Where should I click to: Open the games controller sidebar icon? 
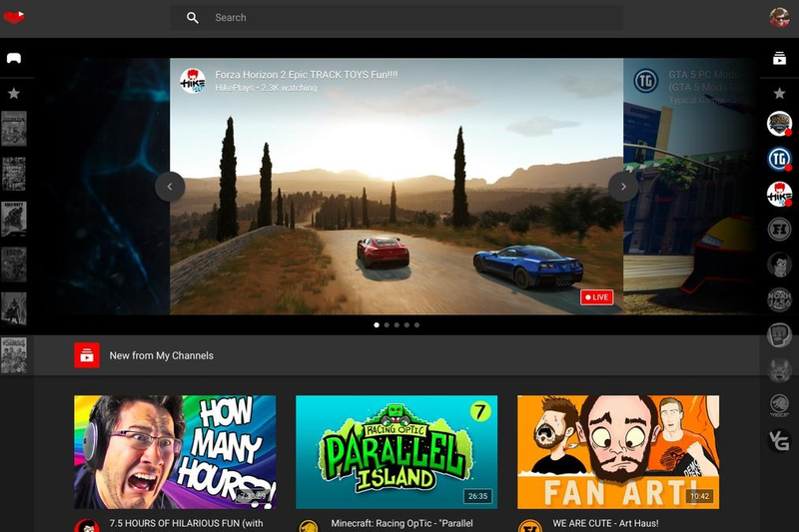(14, 58)
